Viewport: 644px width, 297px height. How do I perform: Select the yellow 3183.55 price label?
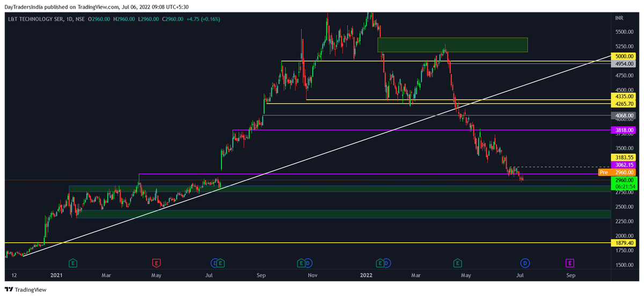pyautogui.click(x=624, y=157)
